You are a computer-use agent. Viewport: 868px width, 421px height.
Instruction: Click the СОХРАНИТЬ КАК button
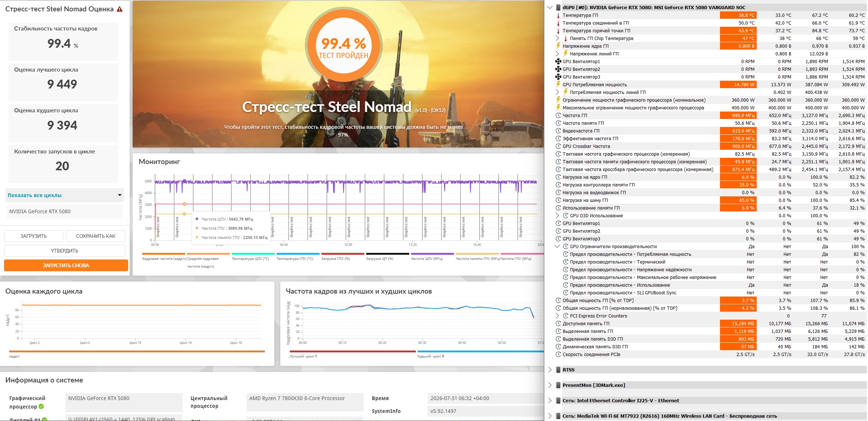click(96, 236)
